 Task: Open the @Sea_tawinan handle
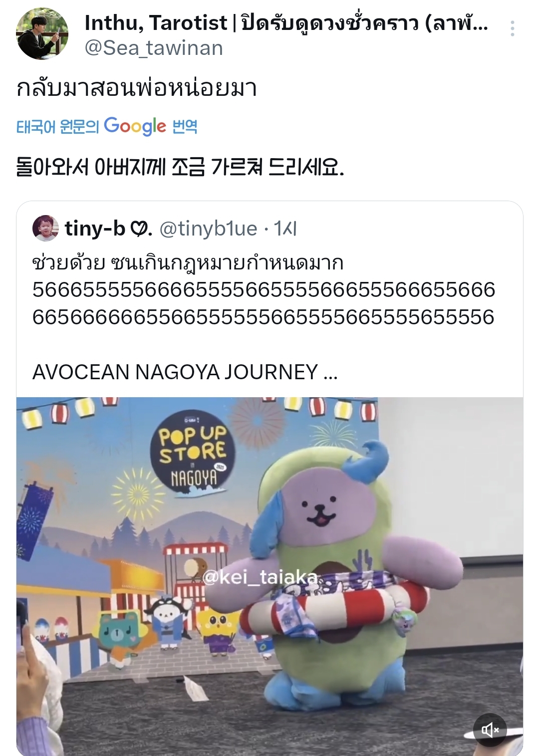point(154,48)
